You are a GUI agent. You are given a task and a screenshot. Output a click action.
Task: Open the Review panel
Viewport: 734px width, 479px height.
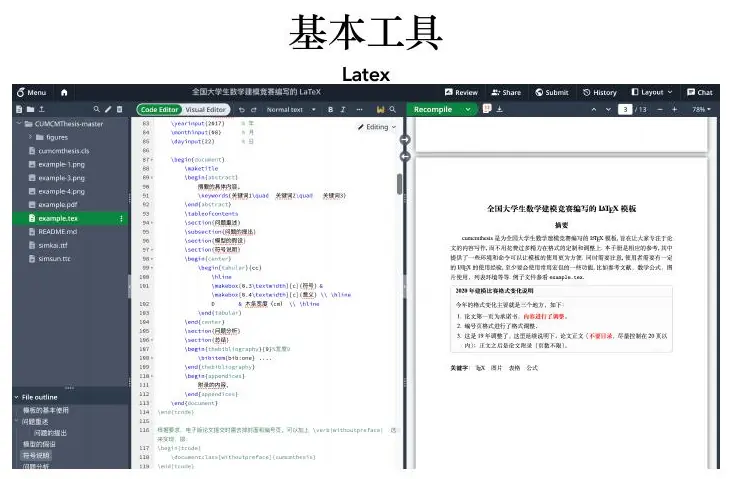pos(461,92)
